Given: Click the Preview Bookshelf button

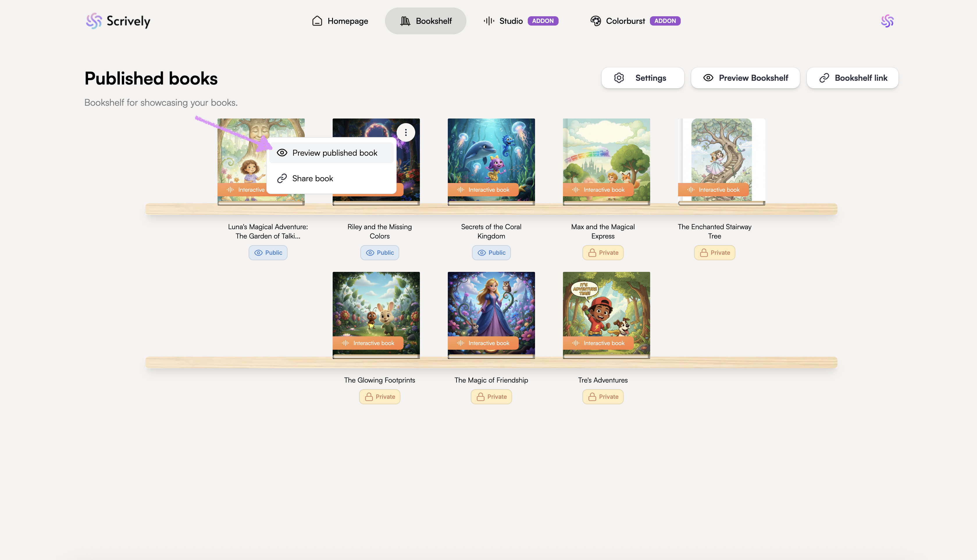Looking at the screenshot, I should (x=745, y=78).
